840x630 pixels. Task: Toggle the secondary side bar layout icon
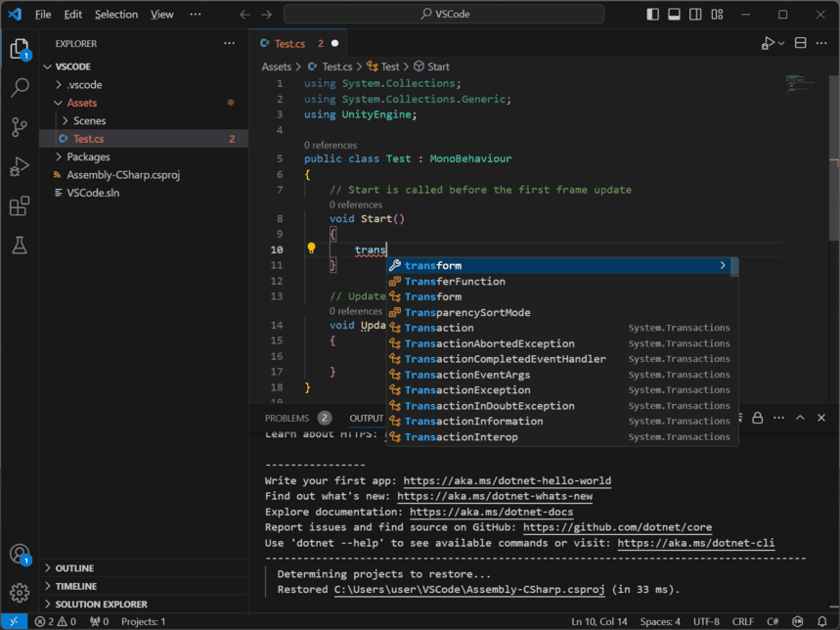click(695, 14)
